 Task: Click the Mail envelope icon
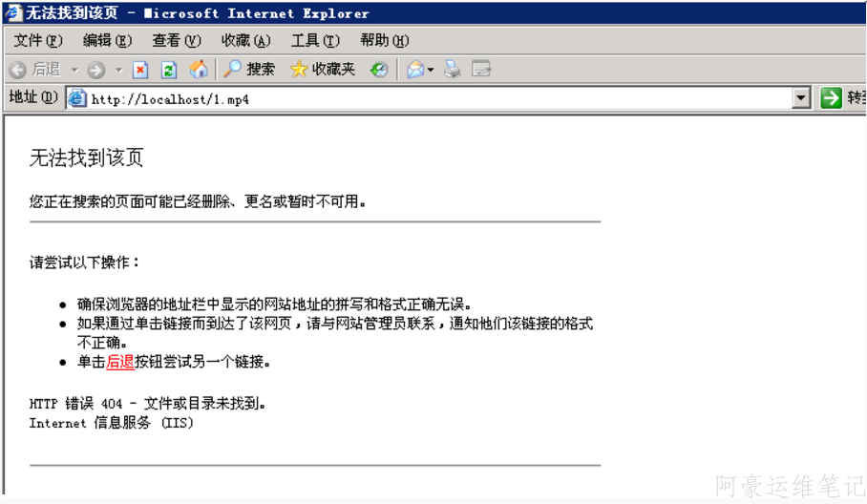point(415,70)
